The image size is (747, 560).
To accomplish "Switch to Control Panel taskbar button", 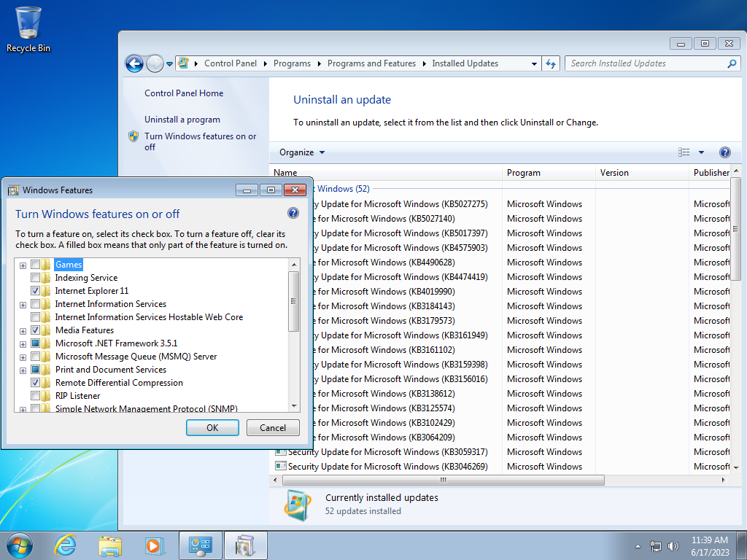I will coord(200,545).
